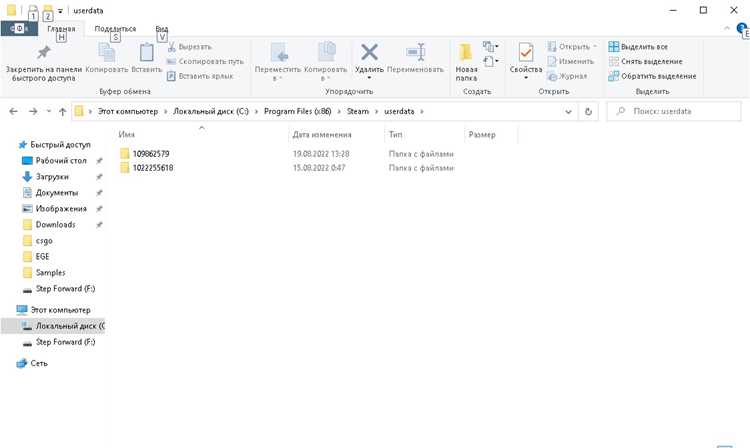This screenshot has height=448, width=750.
Task: Click Открыть in ribbon
Action: coord(573,47)
